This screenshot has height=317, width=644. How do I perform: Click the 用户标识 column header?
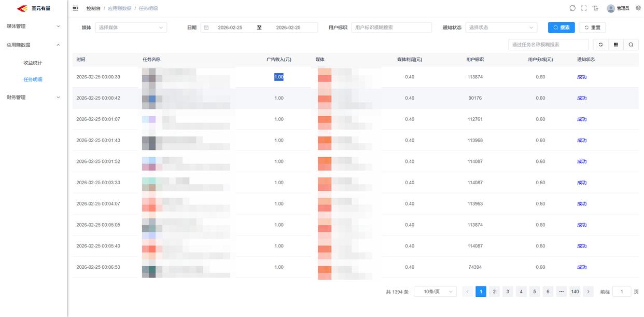pos(475,60)
